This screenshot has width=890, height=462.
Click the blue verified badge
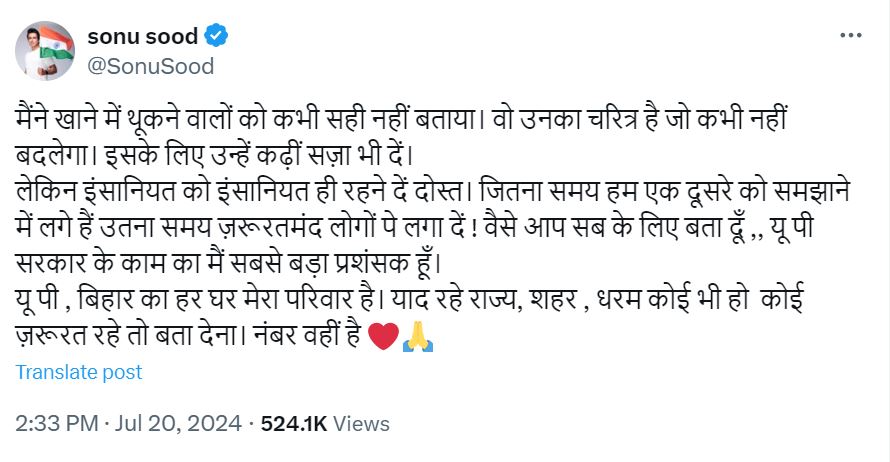[216, 37]
